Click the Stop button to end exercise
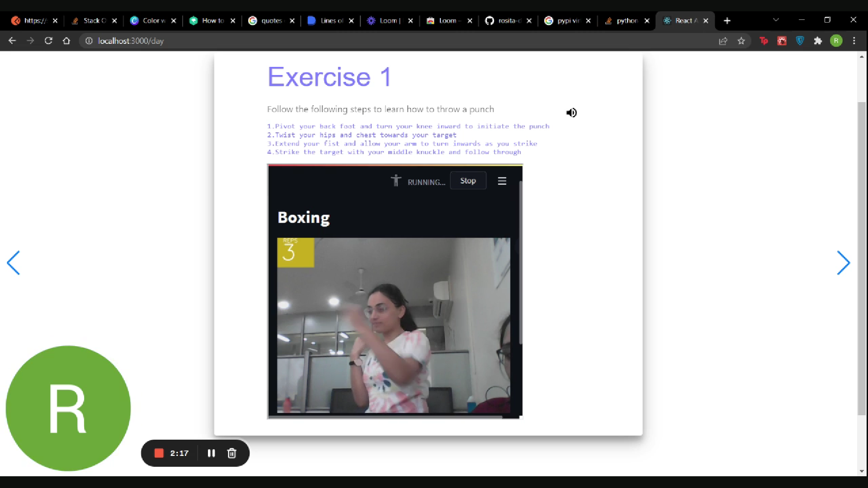Viewport: 868px width, 488px height. pos(468,180)
